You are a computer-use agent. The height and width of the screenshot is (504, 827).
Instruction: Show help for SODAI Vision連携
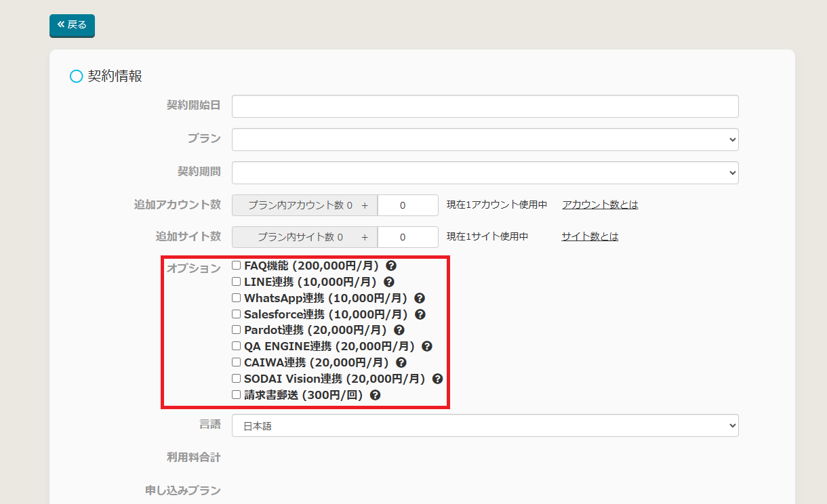(x=438, y=379)
